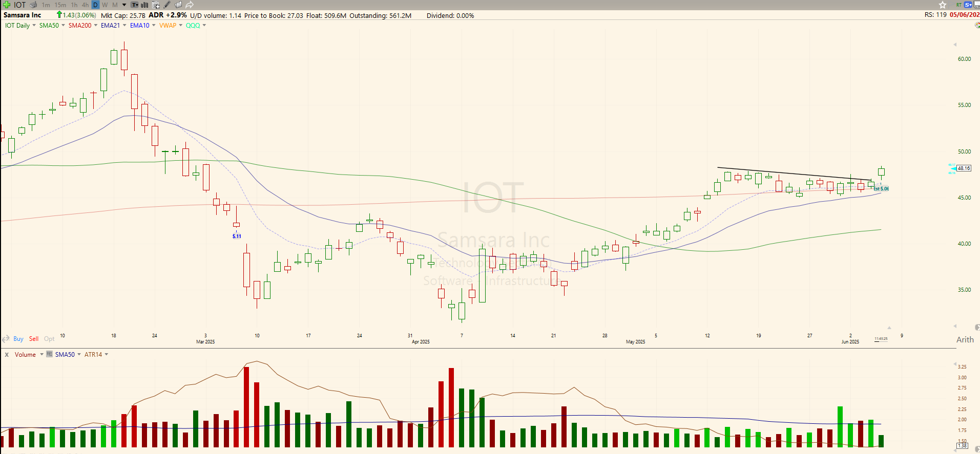Click the 11:43:25 time countdown label
The height and width of the screenshot is (454, 980).
pos(881,339)
